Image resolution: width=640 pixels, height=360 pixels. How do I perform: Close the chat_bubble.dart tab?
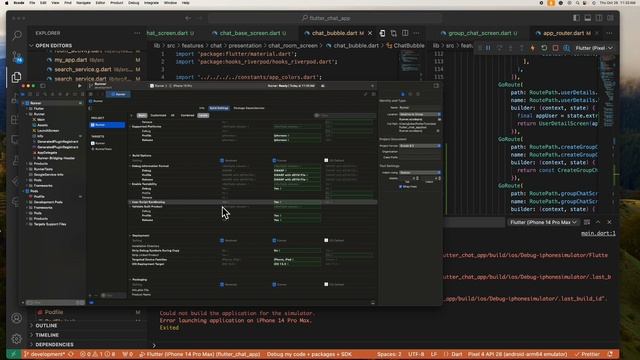click(x=370, y=33)
